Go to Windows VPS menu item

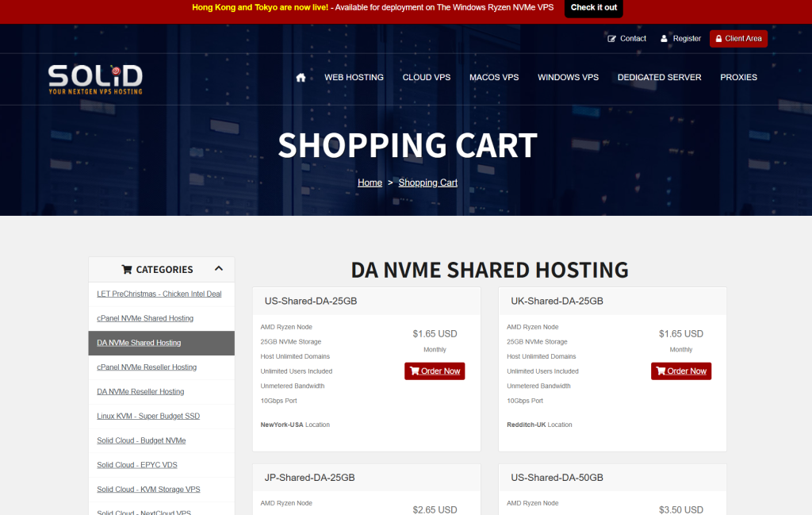click(x=568, y=78)
